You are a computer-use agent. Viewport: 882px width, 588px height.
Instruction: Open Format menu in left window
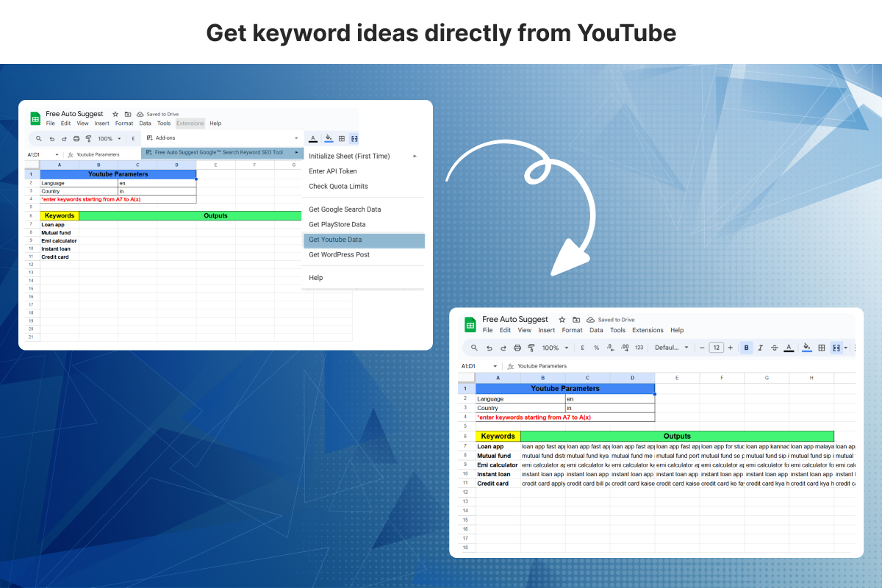click(124, 123)
